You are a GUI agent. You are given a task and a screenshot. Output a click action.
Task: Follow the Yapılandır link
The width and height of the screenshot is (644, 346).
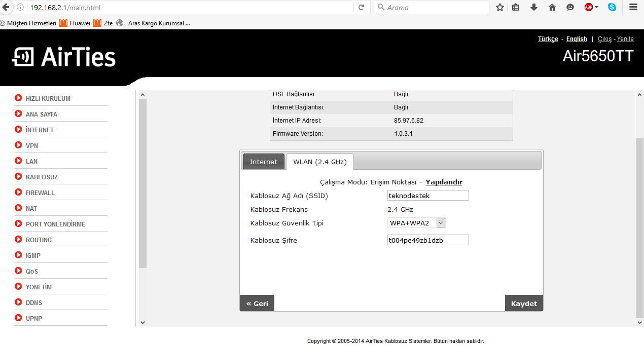click(444, 182)
